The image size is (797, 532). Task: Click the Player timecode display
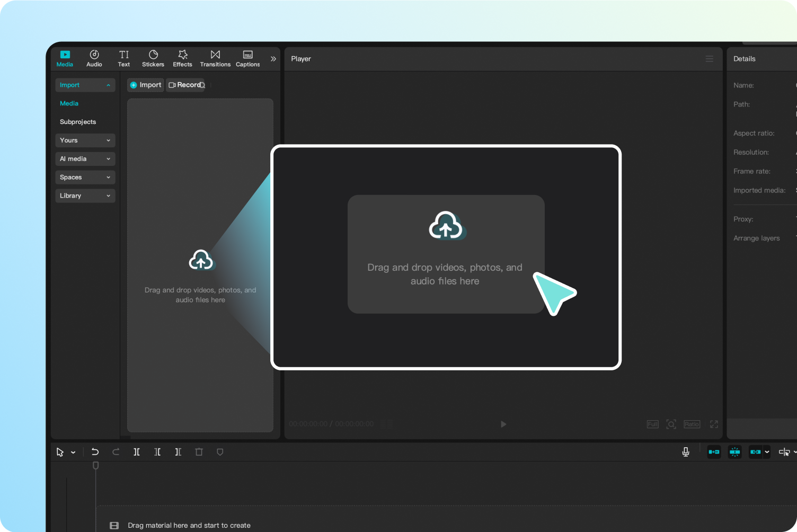tap(331, 424)
